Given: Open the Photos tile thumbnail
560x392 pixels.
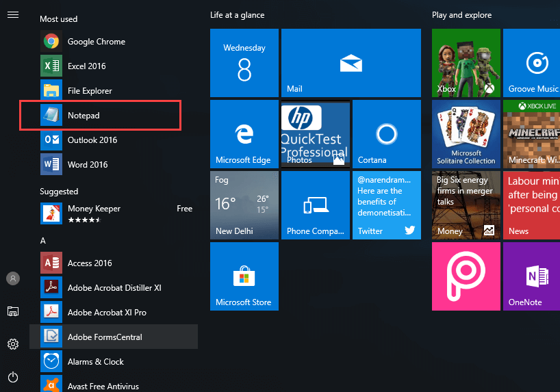Looking at the screenshot, I should click(315, 134).
